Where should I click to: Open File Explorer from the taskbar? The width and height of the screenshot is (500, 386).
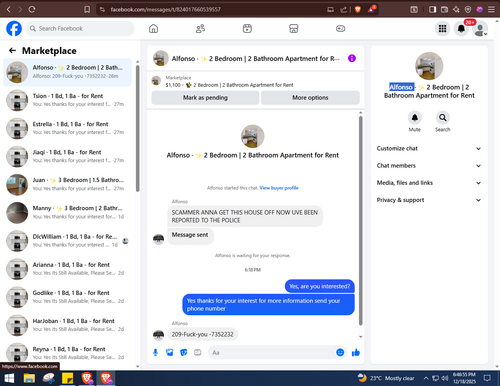(29, 378)
